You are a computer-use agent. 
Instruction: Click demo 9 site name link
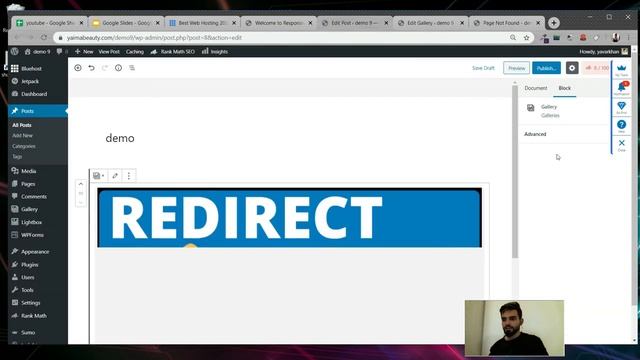(x=37, y=51)
